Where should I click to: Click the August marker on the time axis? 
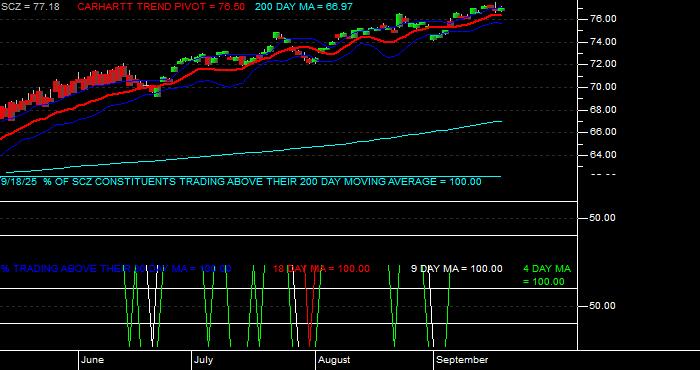tap(334, 360)
